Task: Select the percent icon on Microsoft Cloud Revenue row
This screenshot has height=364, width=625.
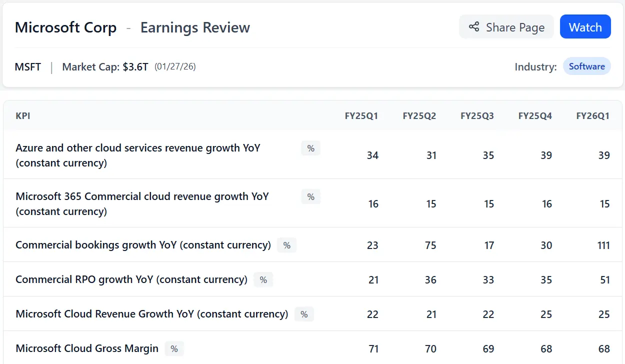Action: point(303,313)
